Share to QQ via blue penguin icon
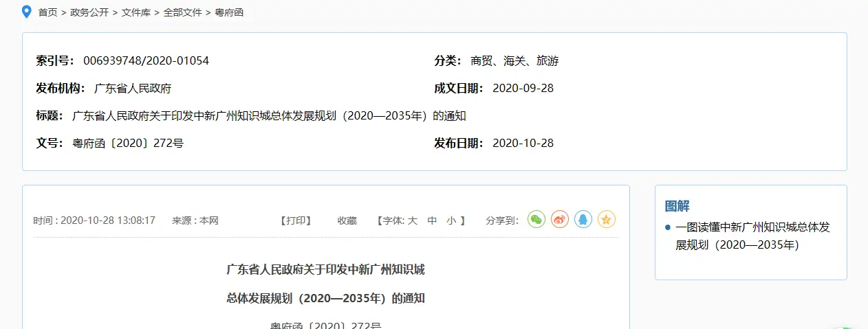This screenshot has width=868, height=329. [x=583, y=219]
